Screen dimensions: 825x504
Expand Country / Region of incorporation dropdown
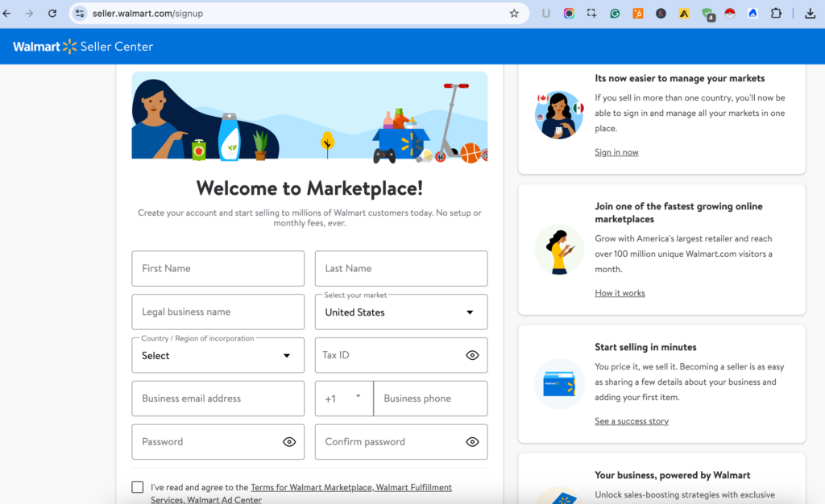click(218, 356)
